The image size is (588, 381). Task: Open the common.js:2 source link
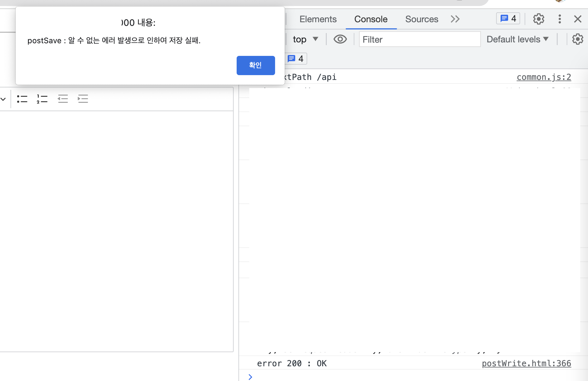click(544, 77)
